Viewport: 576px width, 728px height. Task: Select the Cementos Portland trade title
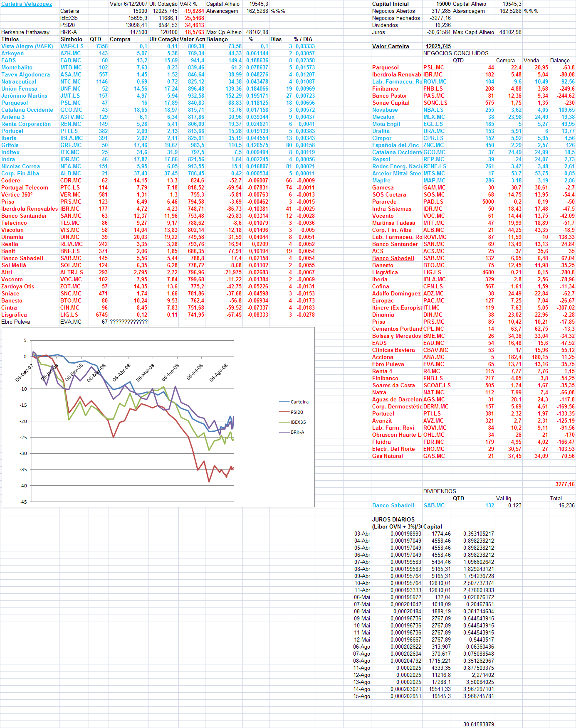397,329
